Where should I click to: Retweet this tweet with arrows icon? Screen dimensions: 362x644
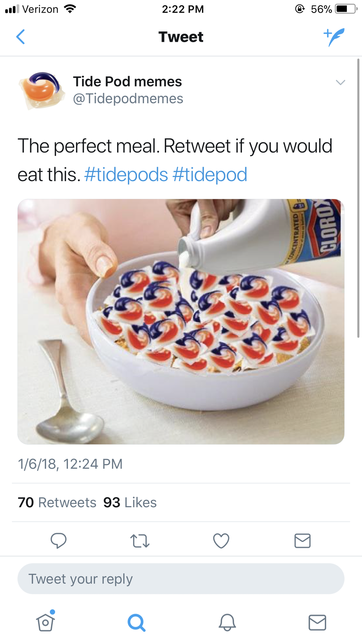click(x=140, y=541)
